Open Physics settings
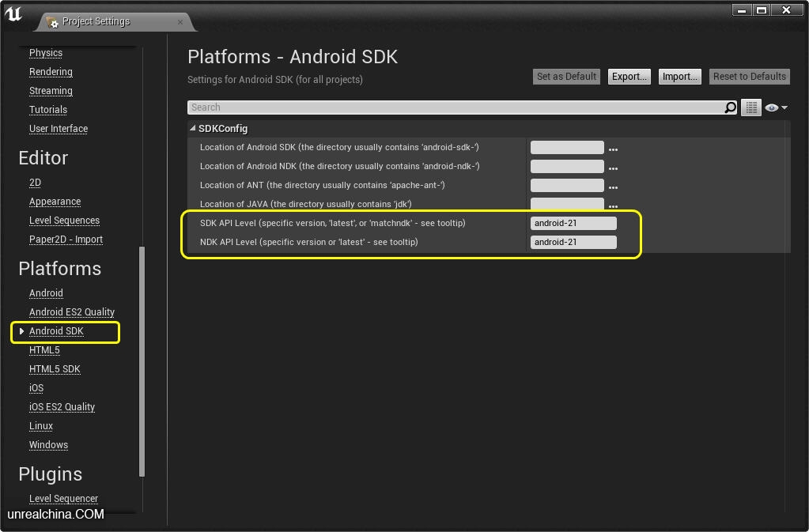Image resolution: width=809 pixels, height=532 pixels. tap(46, 53)
